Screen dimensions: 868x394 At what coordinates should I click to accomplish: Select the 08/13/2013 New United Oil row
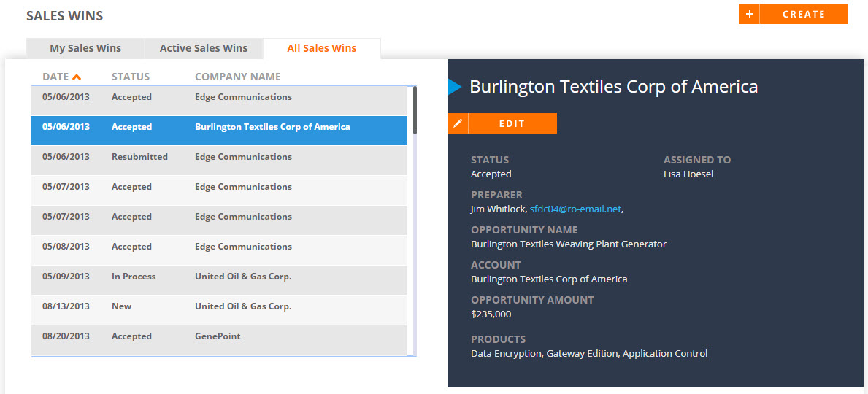(219, 309)
